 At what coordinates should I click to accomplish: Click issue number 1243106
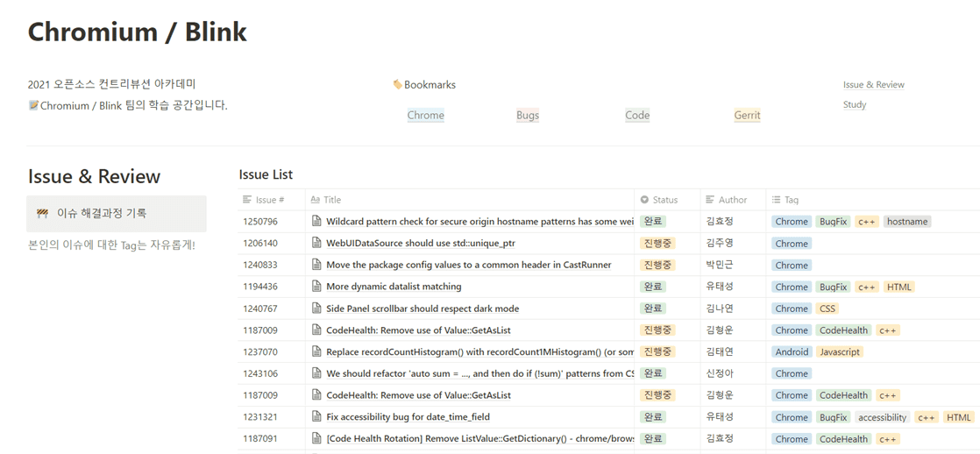pyautogui.click(x=260, y=373)
